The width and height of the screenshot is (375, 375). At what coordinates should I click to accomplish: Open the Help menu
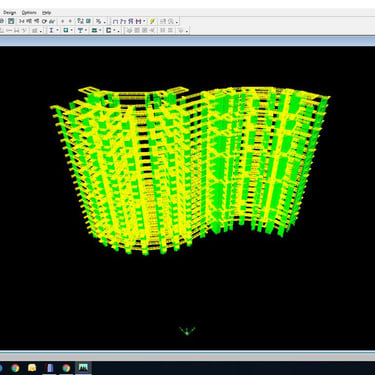[x=46, y=13]
